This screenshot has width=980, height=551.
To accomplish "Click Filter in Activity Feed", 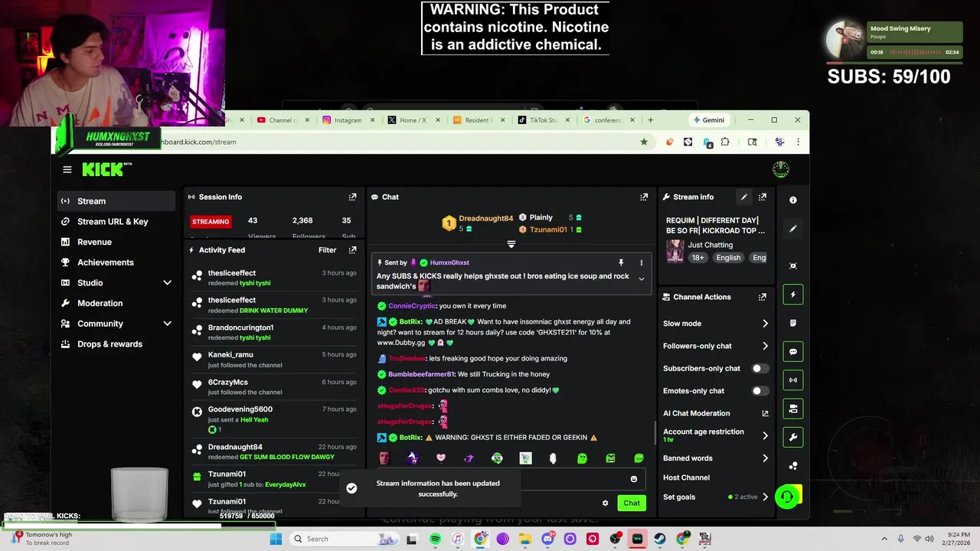I will point(327,250).
